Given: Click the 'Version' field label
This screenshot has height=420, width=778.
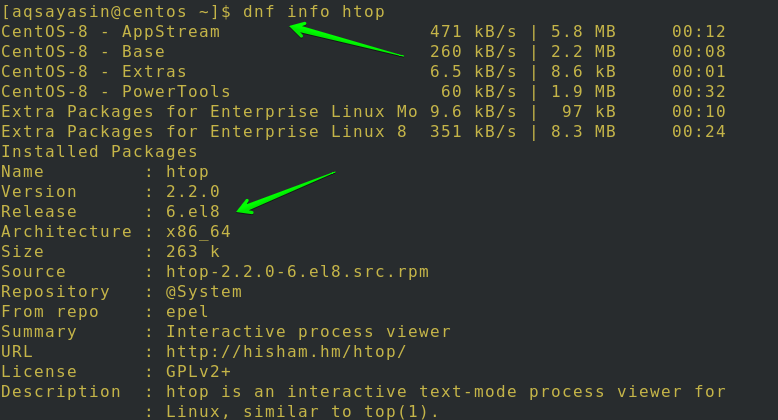Looking at the screenshot, I should [39, 192].
